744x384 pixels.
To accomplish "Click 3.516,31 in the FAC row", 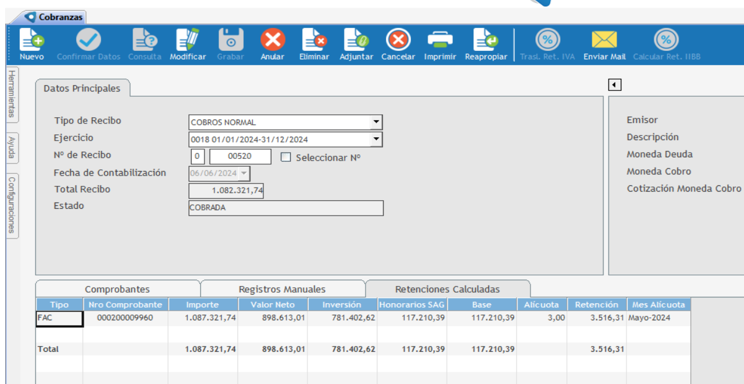I will (607, 318).
